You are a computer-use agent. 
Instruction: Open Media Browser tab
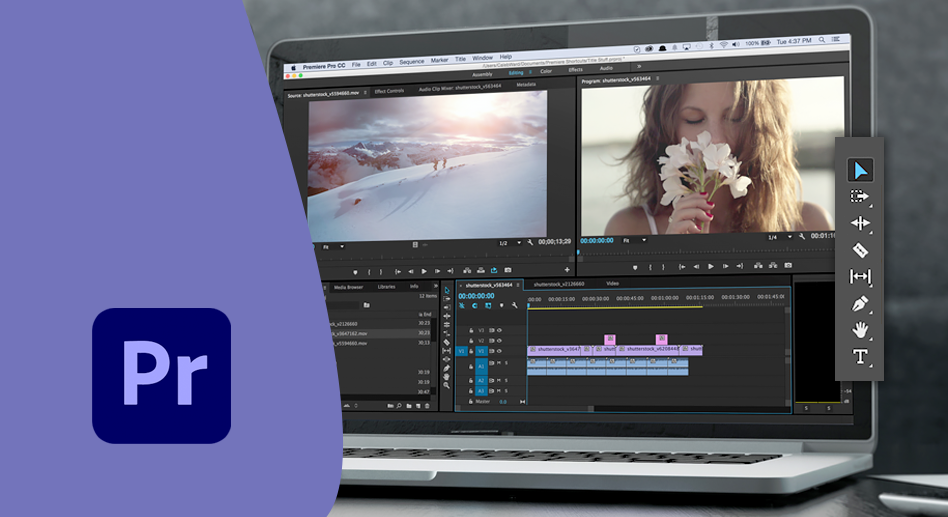click(x=349, y=287)
